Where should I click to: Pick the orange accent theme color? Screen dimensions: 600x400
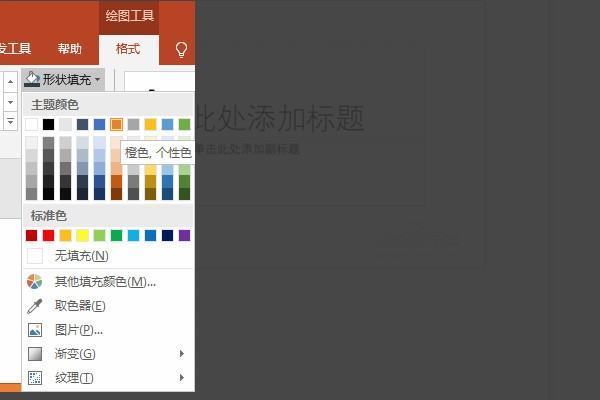tap(116, 124)
